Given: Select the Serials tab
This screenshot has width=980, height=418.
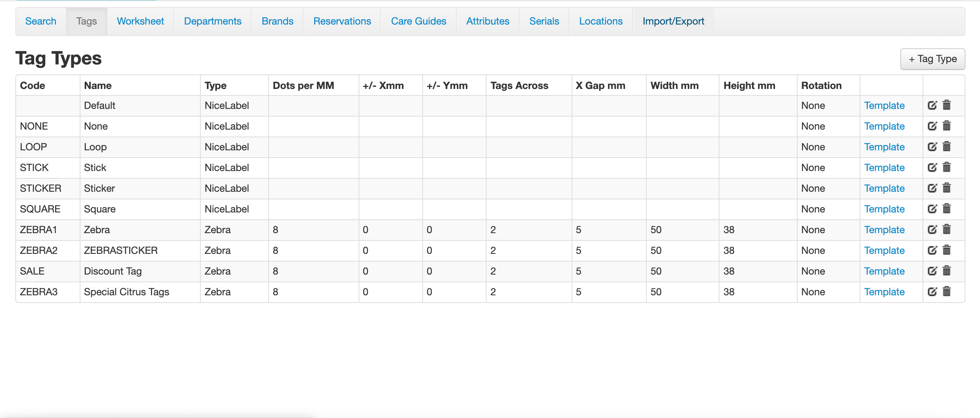Looking at the screenshot, I should [544, 21].
